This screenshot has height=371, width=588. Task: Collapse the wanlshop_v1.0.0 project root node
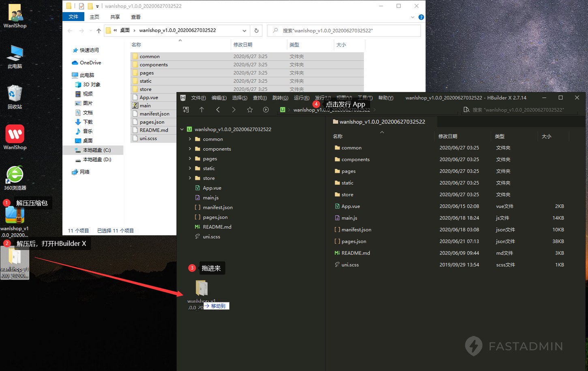coord(182,129)
